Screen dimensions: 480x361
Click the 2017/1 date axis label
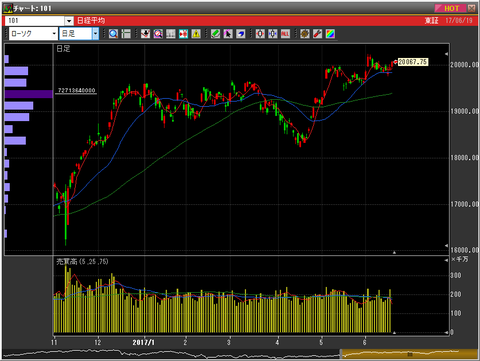[144, 342]
